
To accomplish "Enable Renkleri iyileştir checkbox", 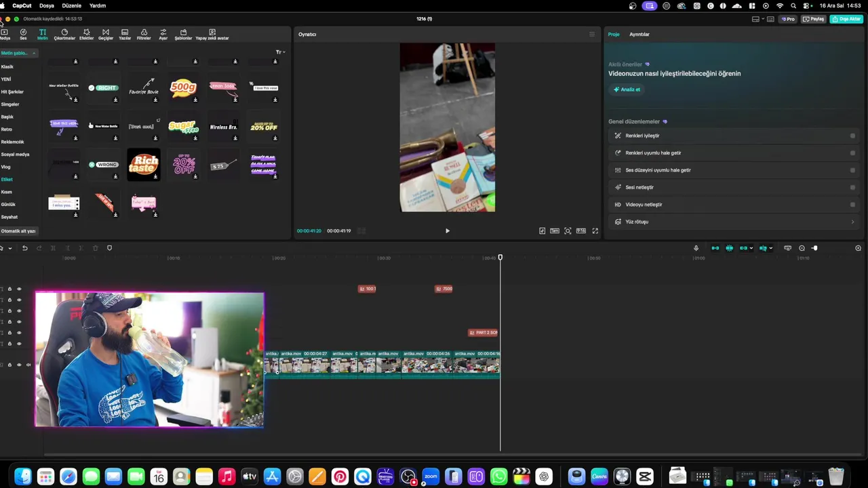I will 852,136.
